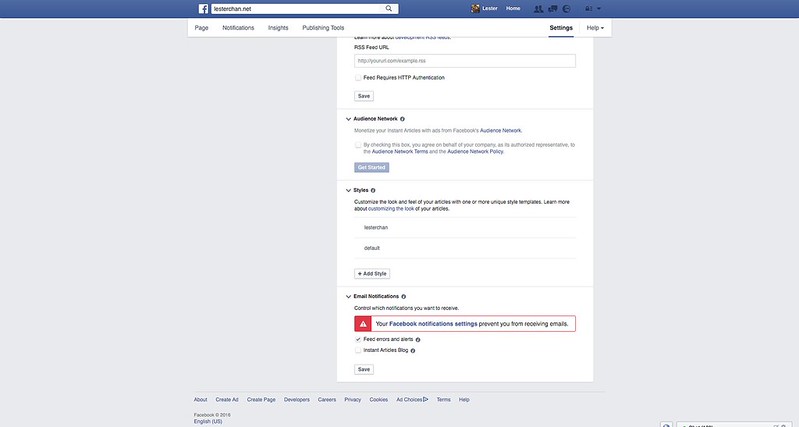Open the notifications globe icon
The image size is (799, 427).
566,8
